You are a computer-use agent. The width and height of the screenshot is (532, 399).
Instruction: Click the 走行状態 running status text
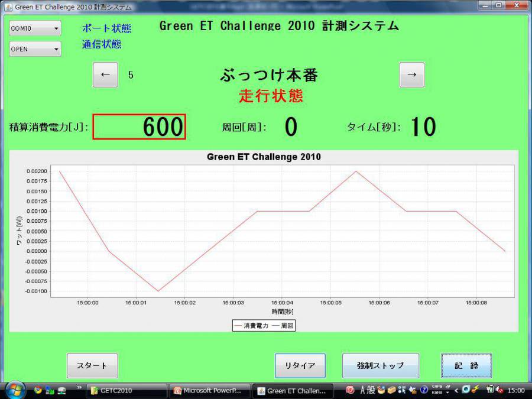[271, 96]
